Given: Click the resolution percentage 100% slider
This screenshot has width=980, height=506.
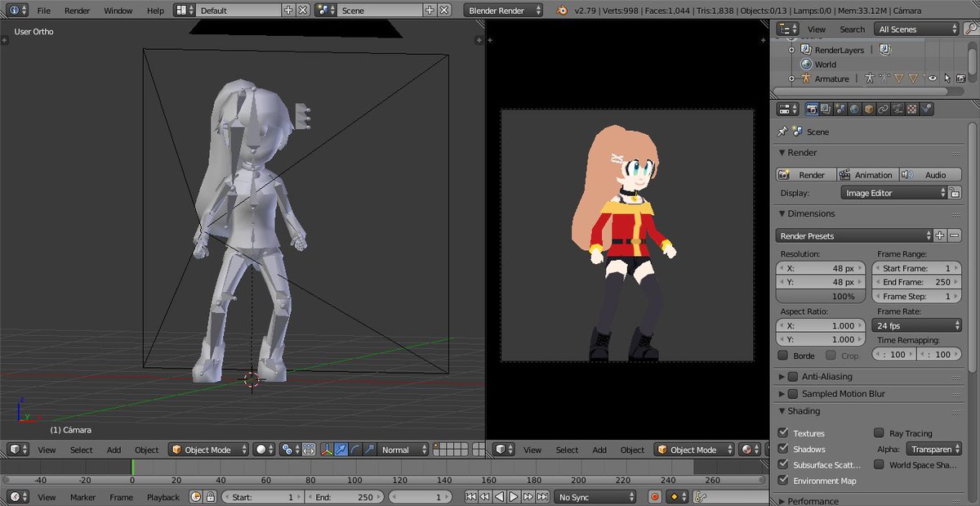Looking at the screenshot, I should pos(819,296).
